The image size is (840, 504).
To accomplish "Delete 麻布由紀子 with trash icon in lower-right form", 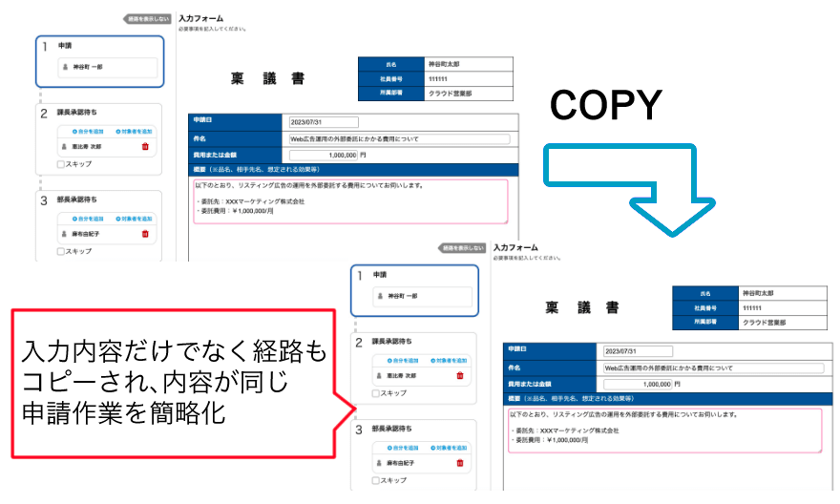I will tap(460, 463).
